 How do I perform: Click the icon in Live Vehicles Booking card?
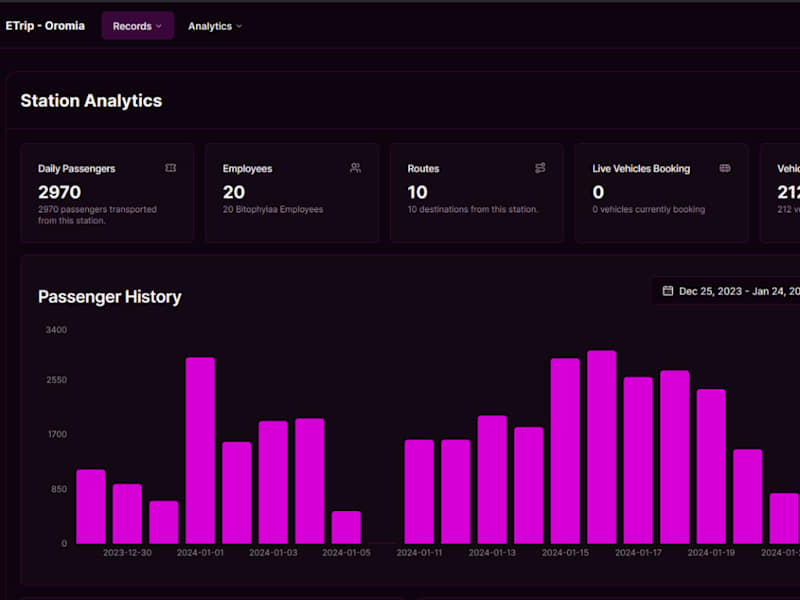[x=725, y=168]
